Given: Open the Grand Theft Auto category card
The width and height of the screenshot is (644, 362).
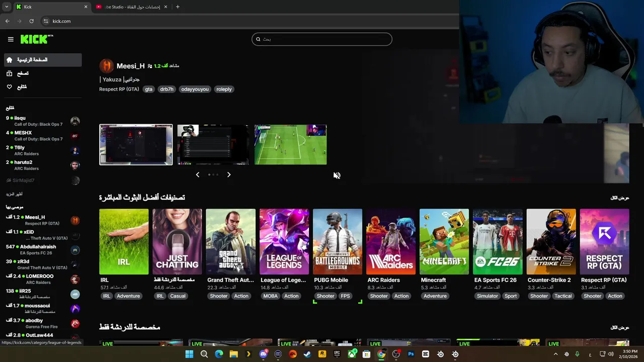Looking at the screenshot, I should (230, 242).
